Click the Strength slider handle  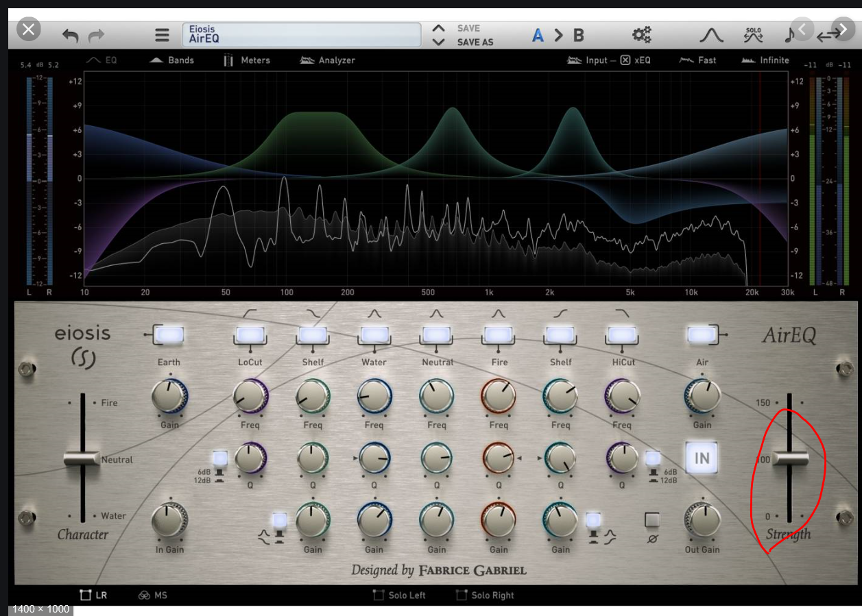pyautogui.click(x=790, y=459)
